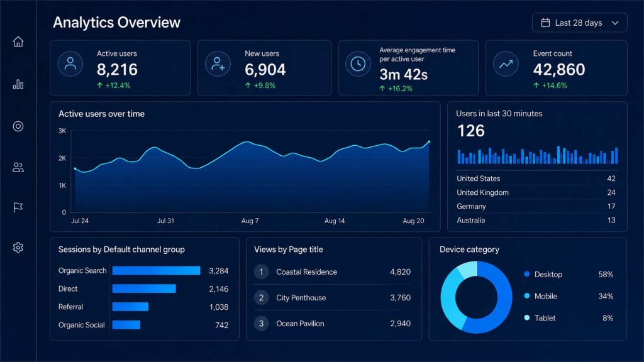The image size is (644, 362).
Task: Select the Desktop legend color dot
Action: pyautogui.click(x=527, y=274)
